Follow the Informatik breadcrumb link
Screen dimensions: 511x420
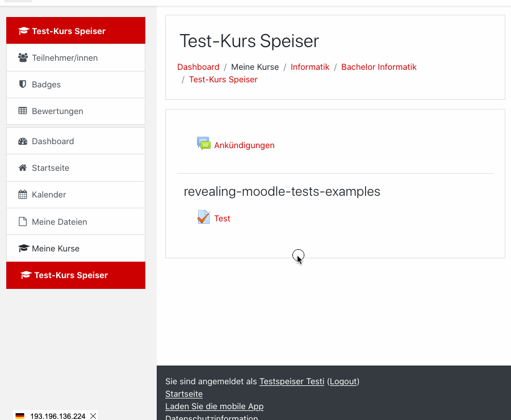tap(310, 67)
